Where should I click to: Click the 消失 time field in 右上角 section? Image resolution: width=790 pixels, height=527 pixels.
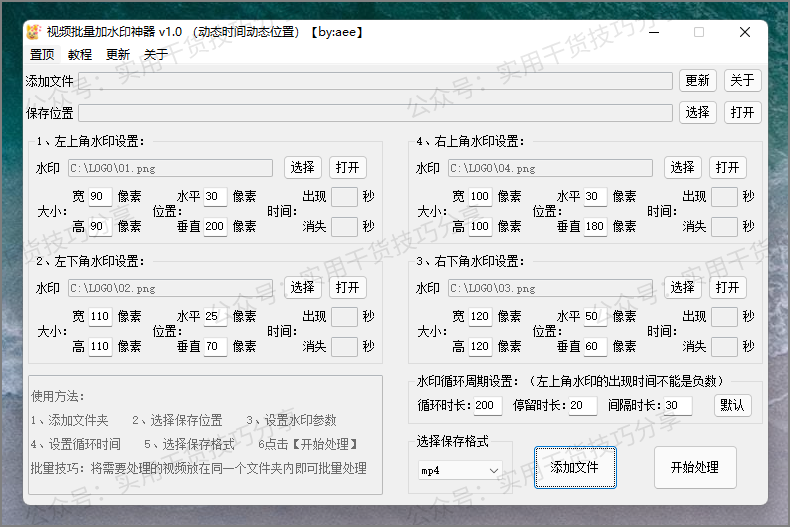click(x=724, y=227)
